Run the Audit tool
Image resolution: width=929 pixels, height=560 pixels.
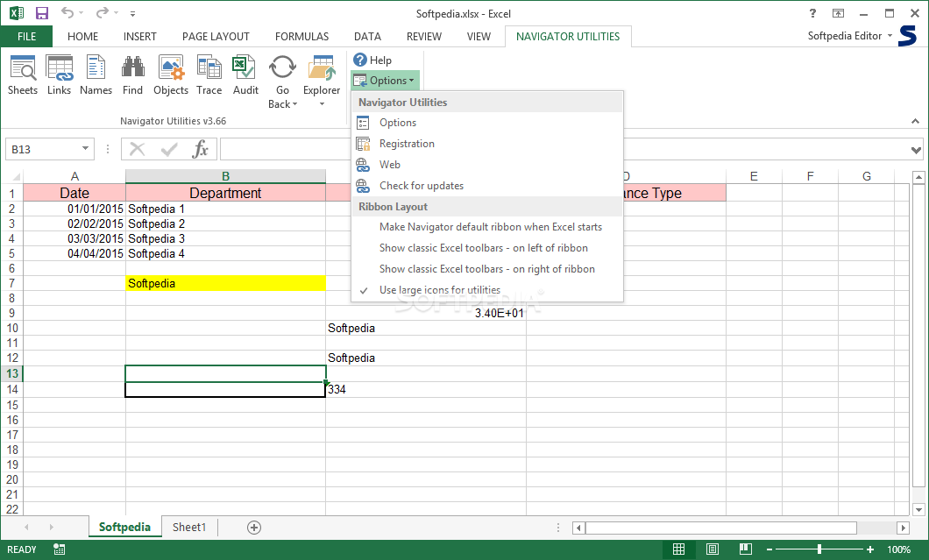coord(245,74)
